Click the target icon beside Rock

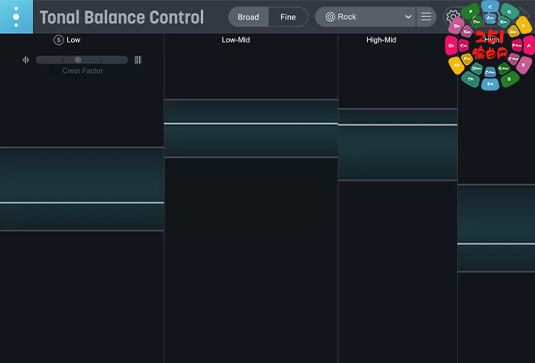(x=330, y=17)
